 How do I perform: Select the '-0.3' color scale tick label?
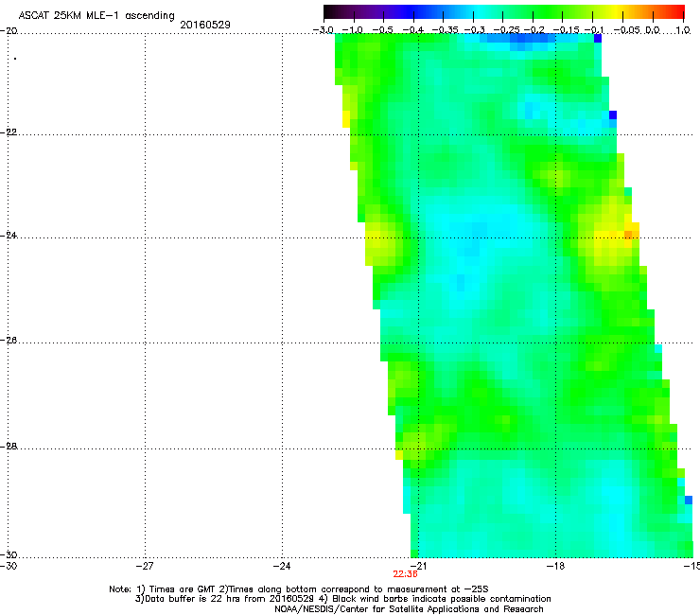[x=474, y=30]
